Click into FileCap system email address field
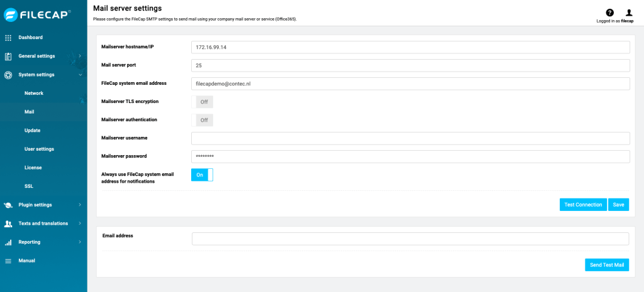Viewport: 644px width, 292px height. tap(410, 84)
